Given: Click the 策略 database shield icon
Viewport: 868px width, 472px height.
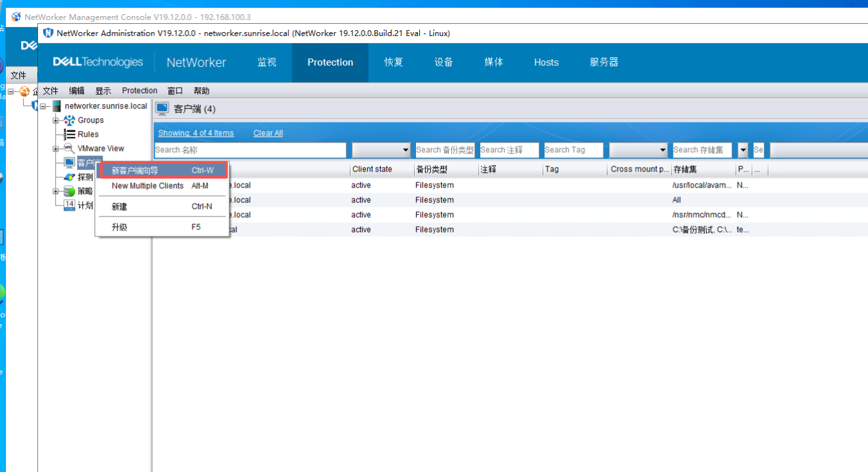Looking at the screenshot, I should point(69,191).
